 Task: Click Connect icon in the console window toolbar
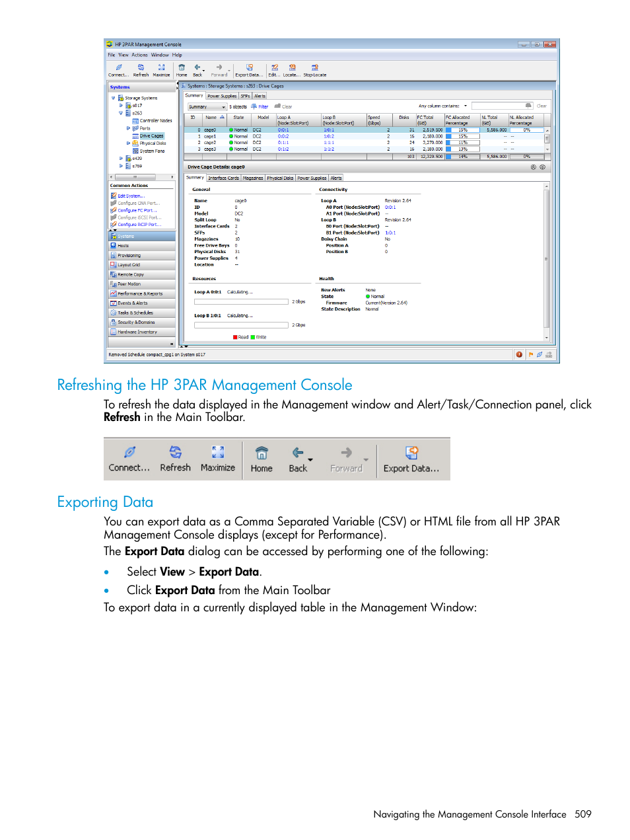(119, 67)
